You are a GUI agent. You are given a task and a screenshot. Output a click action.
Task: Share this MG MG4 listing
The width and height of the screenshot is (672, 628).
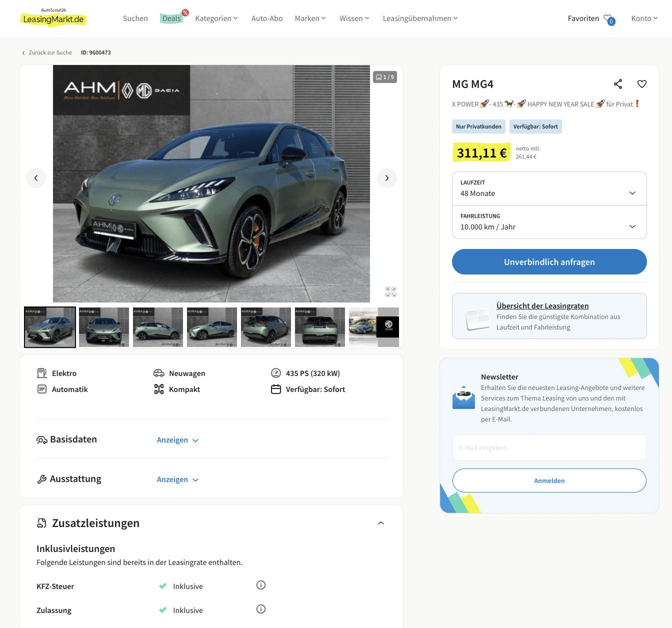pyautogui.click(x=618, y=84)
